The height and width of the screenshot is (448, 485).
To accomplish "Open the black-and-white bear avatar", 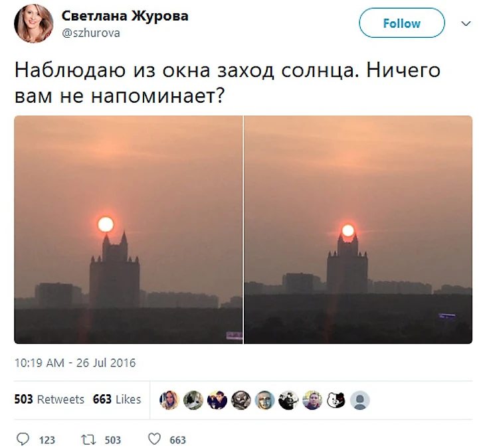I will tap(336, 400).
